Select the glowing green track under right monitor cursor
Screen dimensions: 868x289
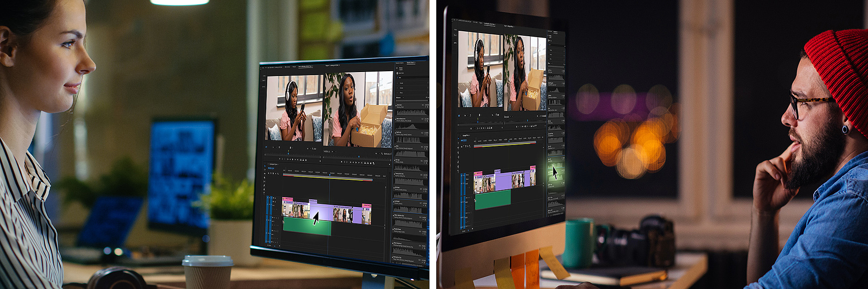[555, 175]
